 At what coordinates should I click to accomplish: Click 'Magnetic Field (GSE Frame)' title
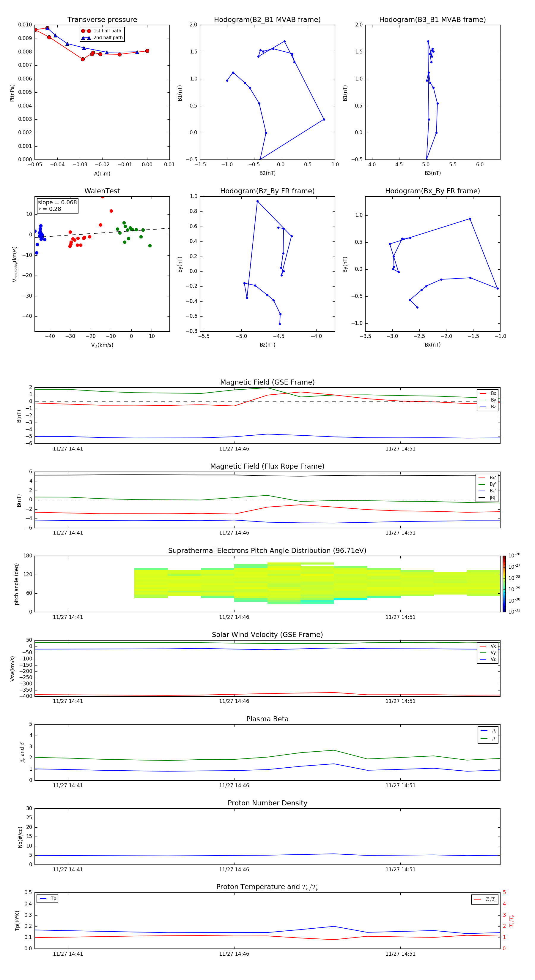coord(267,382)
